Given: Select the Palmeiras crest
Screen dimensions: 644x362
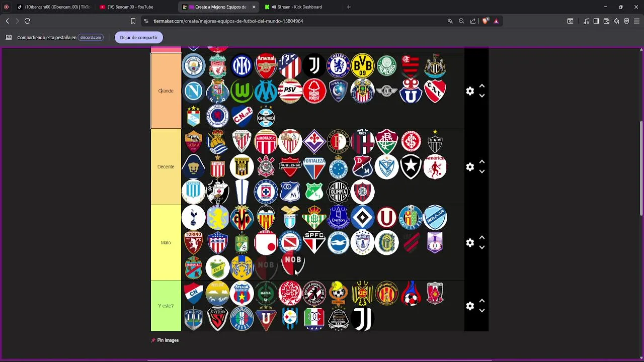Looking at the screenshot, I should (x=386, y=66).
